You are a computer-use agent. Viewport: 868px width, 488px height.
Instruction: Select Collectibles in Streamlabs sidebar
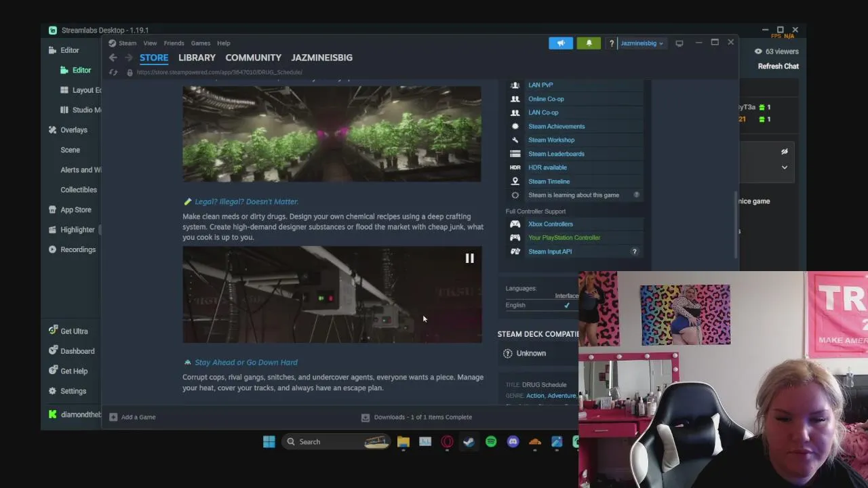point(79,190)
